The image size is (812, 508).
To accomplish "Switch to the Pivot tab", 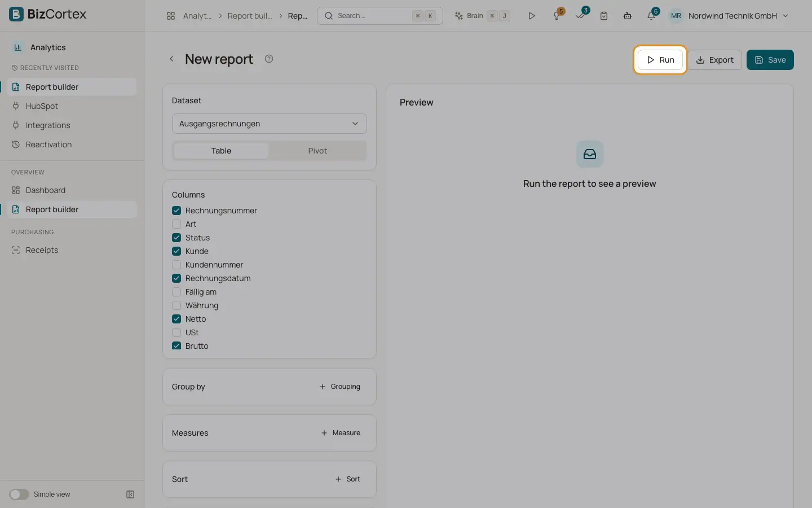I will (x=317, y=151).
